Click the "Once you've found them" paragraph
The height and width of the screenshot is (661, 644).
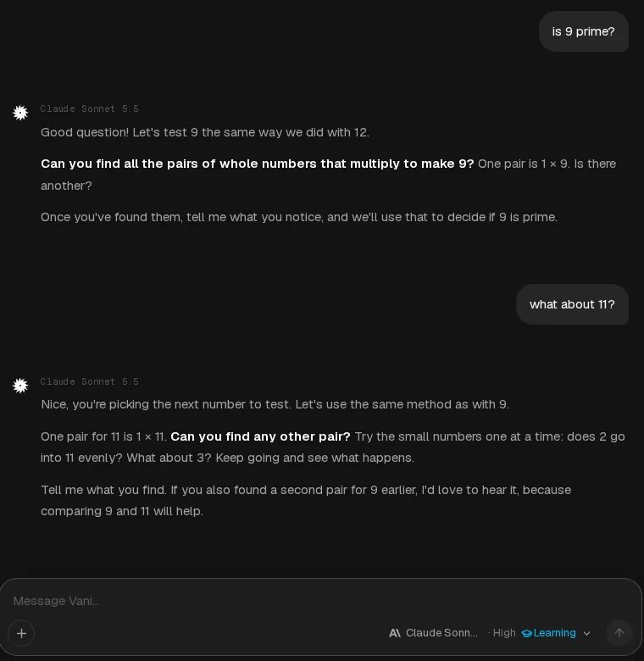(x=299, y=217)
